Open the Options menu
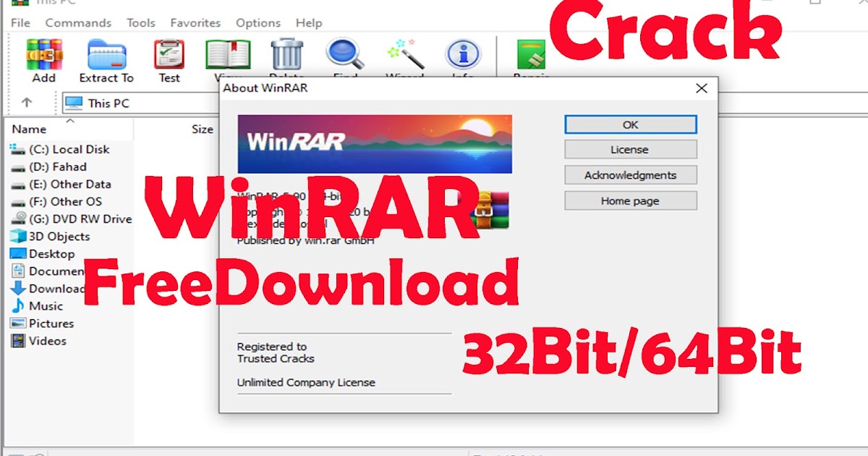Image resolution: width=868 pixels, height=456 pixels. (258, 23)
